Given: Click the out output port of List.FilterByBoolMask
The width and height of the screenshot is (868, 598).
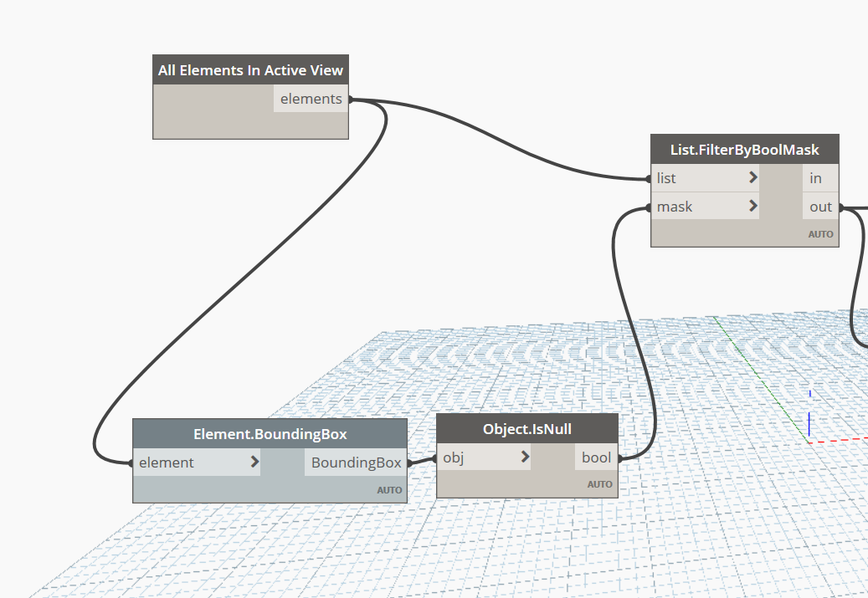Looking at the screenshot, I should pyautogui.click(x=820, y=207).
